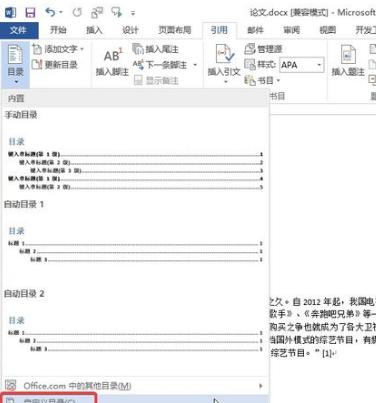Select the 引用 ribbon tab
This screenshot has height=403, width=376.
pos(219,30)
